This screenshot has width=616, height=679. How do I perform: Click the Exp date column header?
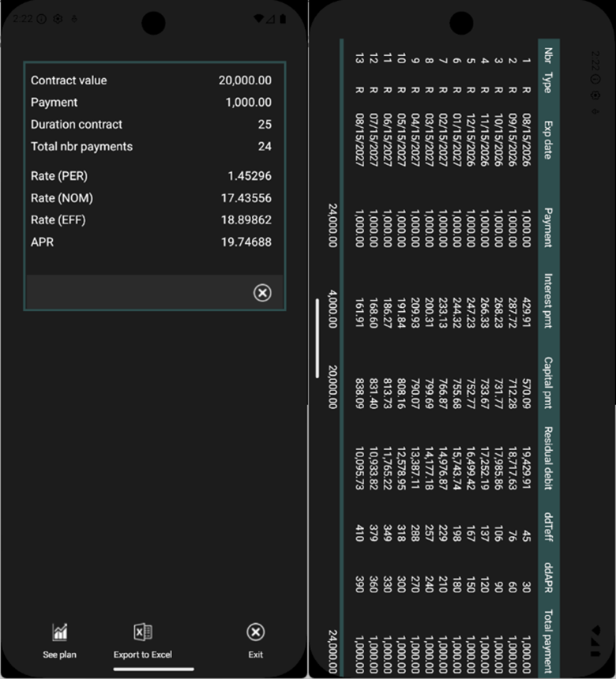coord(548,141)
